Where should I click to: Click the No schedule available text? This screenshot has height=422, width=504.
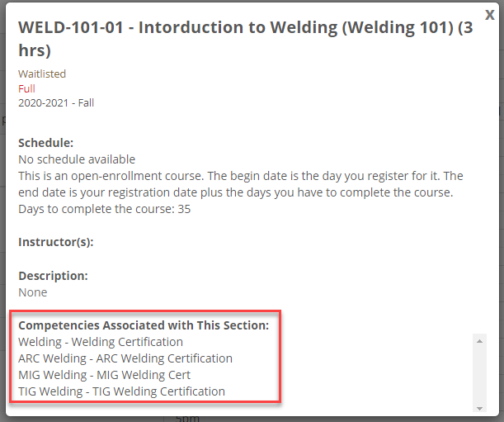(77, 159)
